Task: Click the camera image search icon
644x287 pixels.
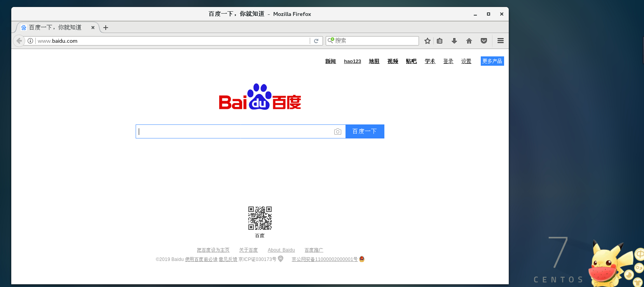Action: (x=338, y=132)
